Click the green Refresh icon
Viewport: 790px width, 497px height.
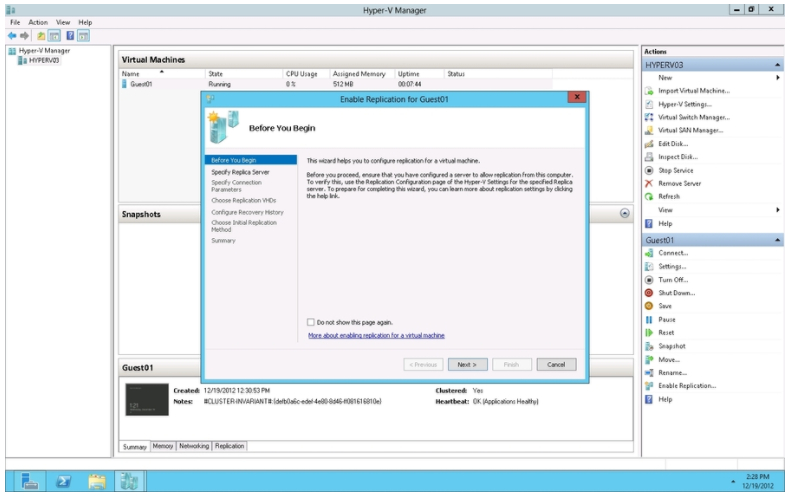point(649,197)
